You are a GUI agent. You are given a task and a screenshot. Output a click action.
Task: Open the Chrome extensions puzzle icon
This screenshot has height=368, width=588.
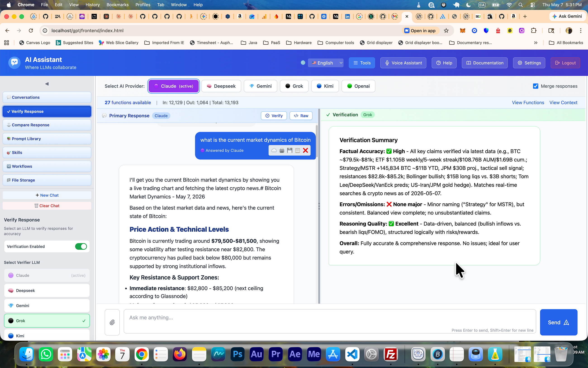tap(533, 30)
